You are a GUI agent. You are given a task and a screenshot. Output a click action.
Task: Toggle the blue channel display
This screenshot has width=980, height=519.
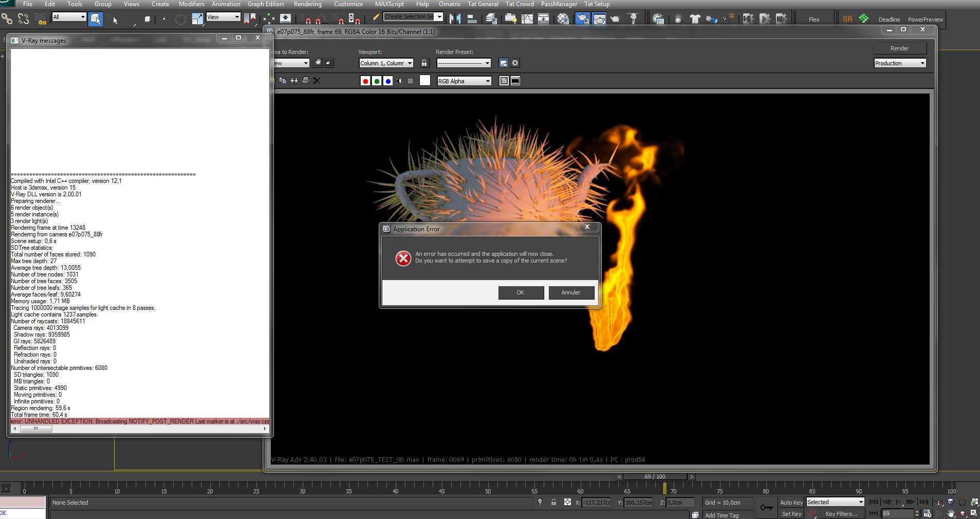click(x=388, y=81)
